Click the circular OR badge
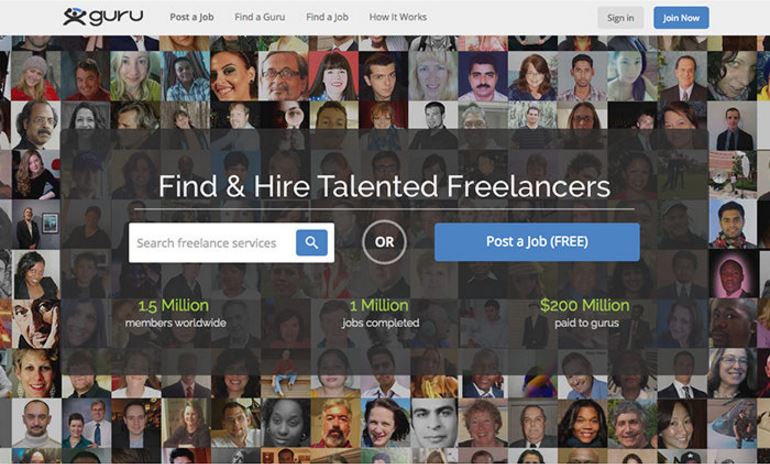770x464 pixels. click(384, 242)
